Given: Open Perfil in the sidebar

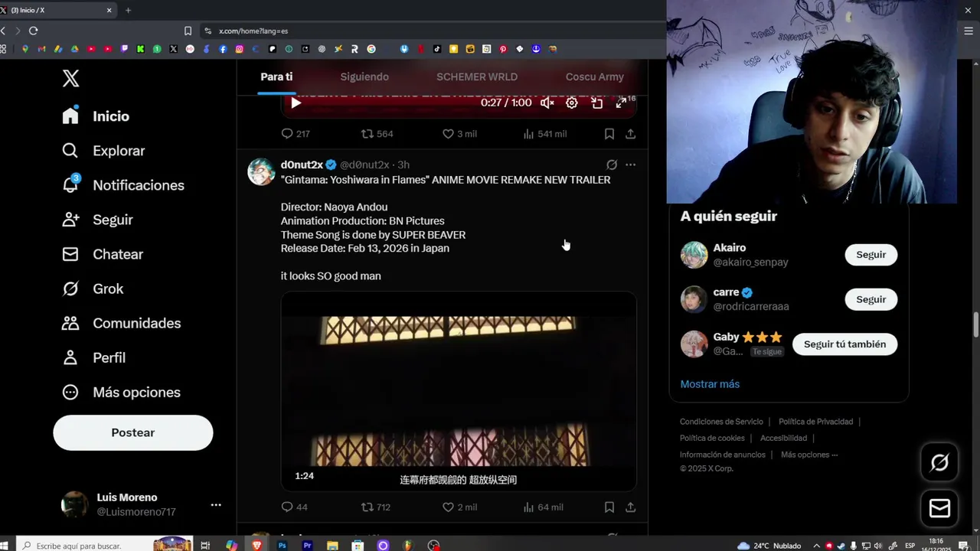Looking at the screenshot, I should [x=93, y=357].
